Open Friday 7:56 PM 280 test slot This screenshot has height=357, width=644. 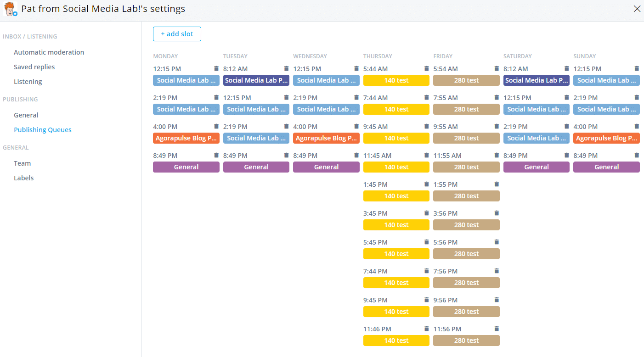coord(466,283)
